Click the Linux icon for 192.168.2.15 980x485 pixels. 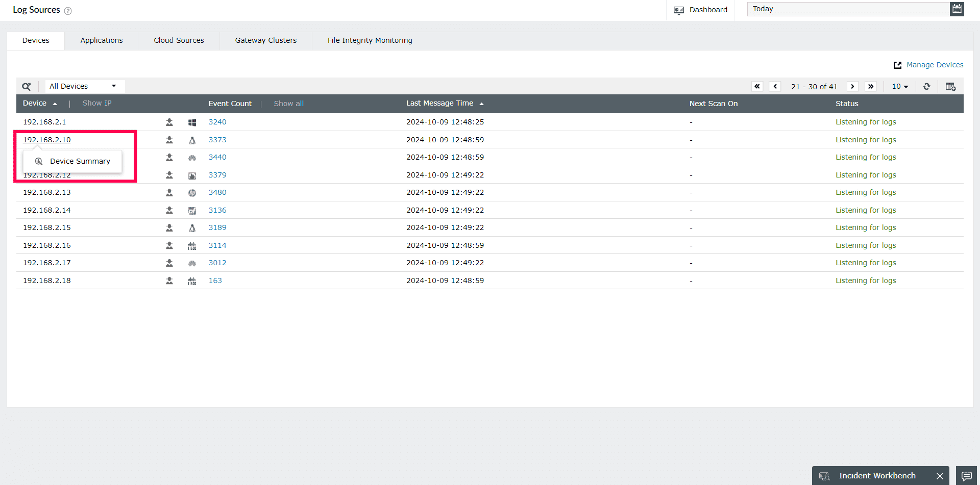[192, 228]
